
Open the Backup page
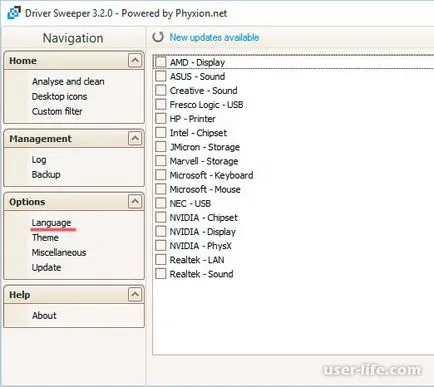tap(46, 174)
